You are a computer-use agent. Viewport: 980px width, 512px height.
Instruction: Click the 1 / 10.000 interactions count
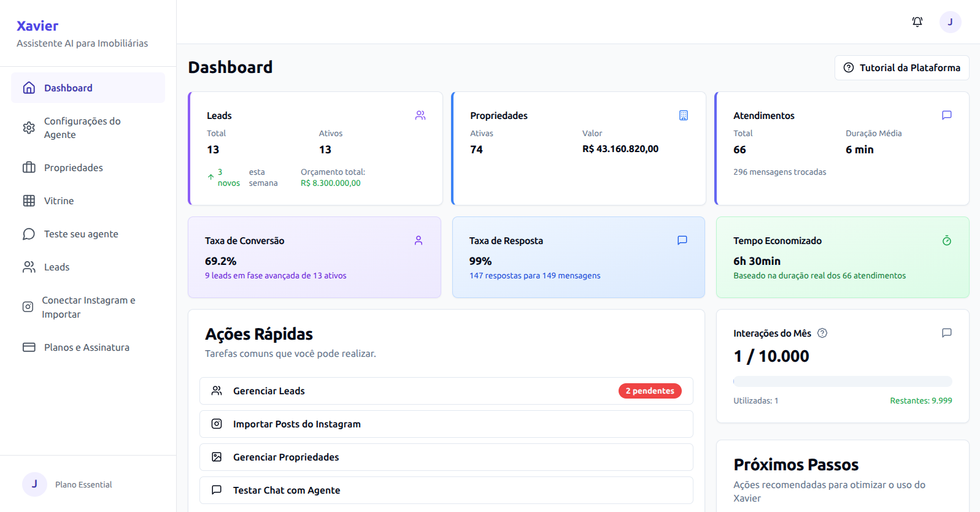click(x=771, y=356)
